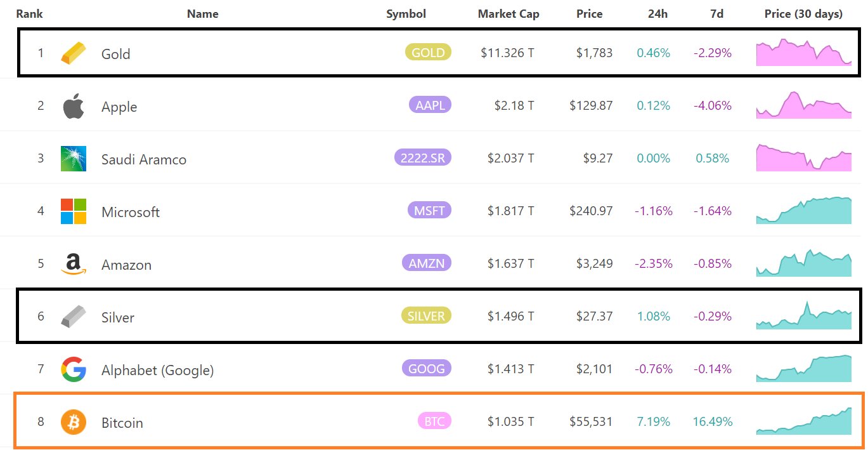Open Microsoft's 30-day price chart
Viewport: 868px width, 450px height.
[x=804, y=210]
